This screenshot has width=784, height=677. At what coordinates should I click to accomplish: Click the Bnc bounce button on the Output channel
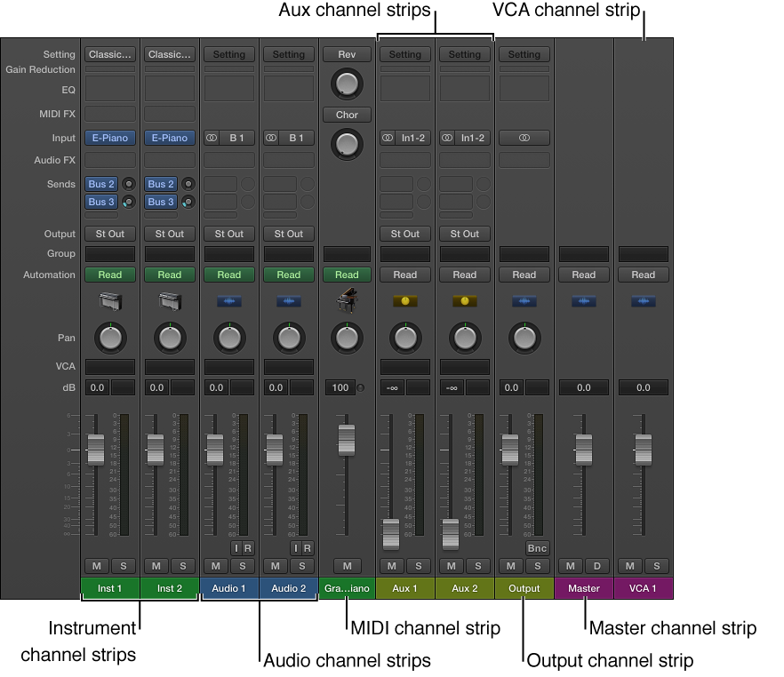537,548
